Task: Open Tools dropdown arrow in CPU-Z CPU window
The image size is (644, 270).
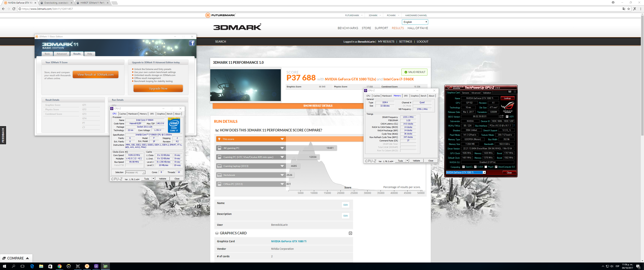Action: (x=153, y=179)
